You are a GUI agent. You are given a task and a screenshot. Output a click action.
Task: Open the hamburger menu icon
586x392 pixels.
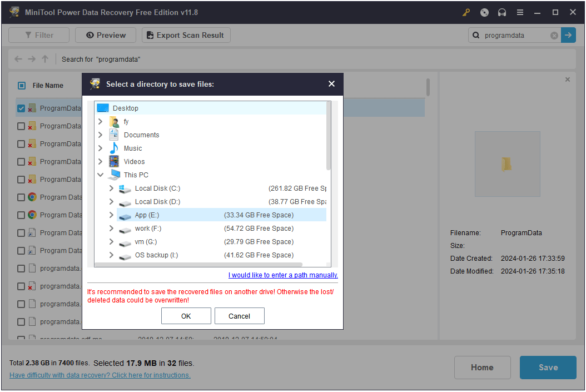[520, 12]
